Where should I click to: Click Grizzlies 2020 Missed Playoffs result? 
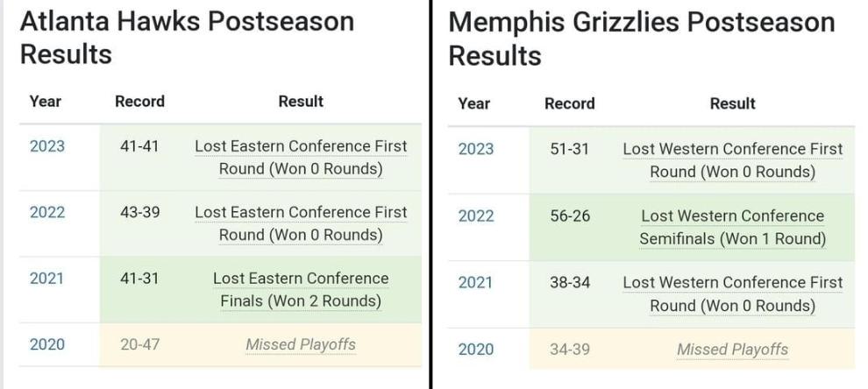click(x=732, y=350)
